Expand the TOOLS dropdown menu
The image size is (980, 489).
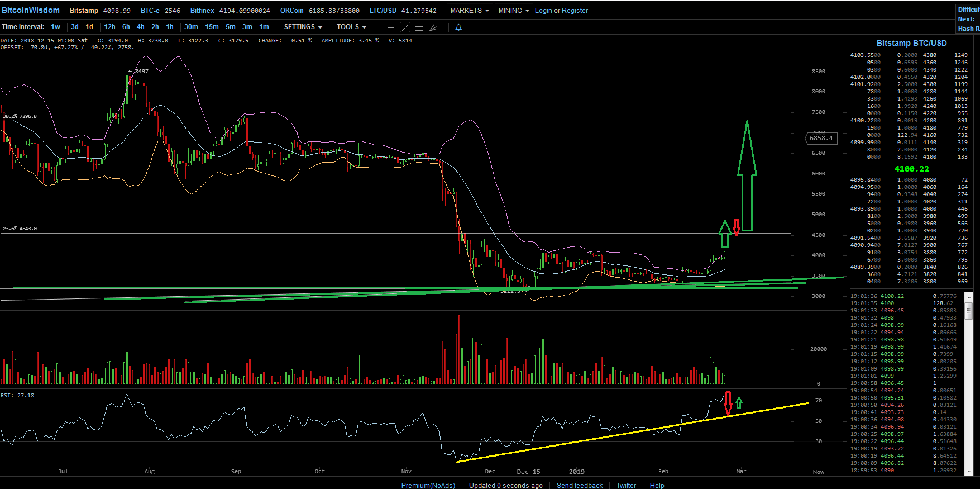351,27
